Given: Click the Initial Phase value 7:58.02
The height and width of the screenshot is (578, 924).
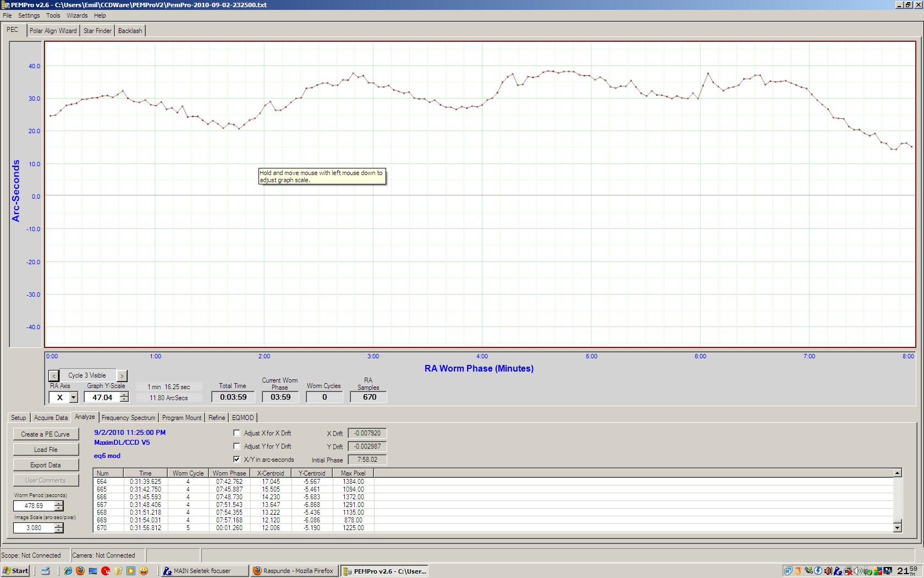Looking at the screenshot, I should coord(367,460).
